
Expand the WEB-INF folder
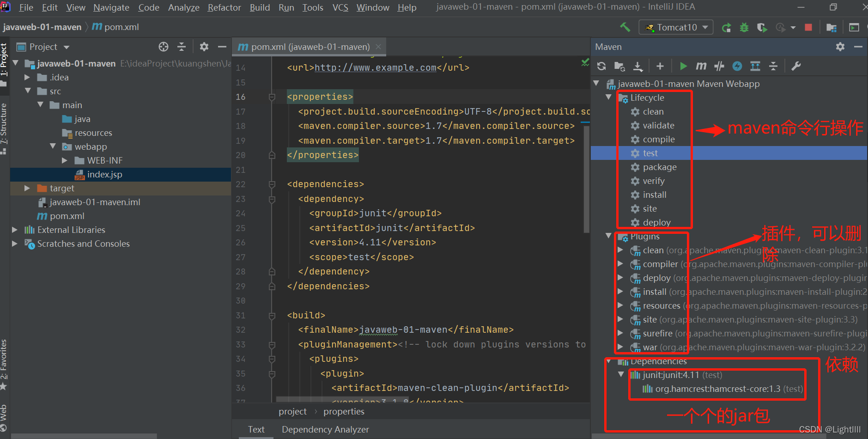click(65, 160)
